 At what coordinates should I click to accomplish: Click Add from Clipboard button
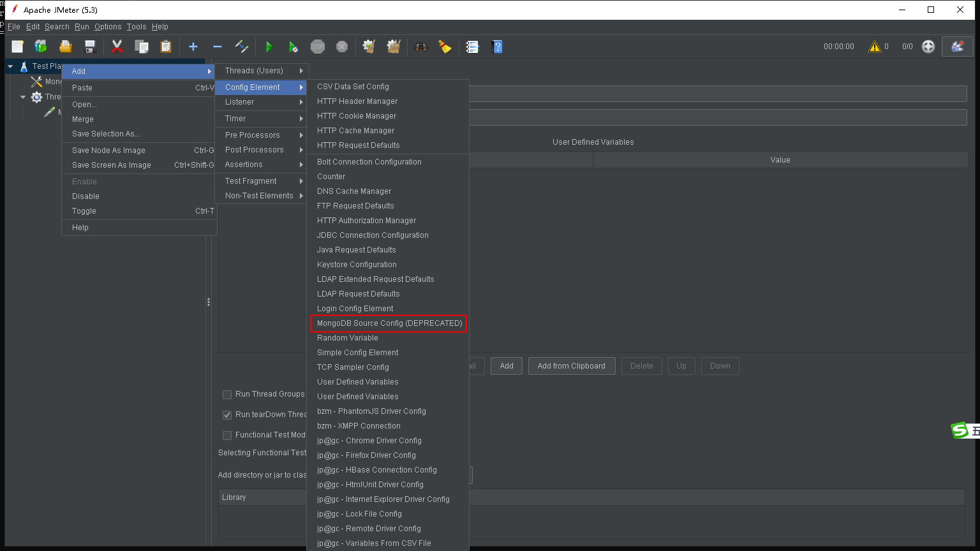click(572, 366)
